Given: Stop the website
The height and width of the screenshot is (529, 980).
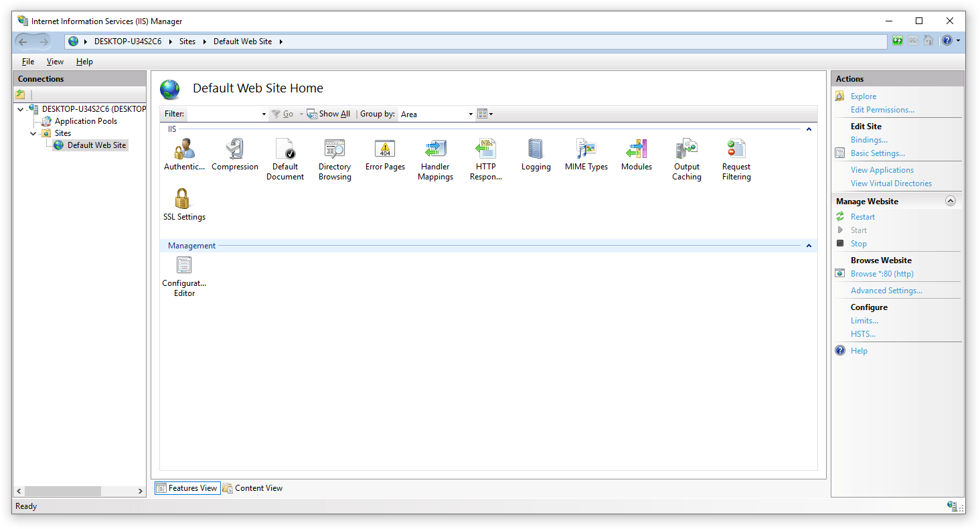Looking at the screenshot, I should pos(859,244).
